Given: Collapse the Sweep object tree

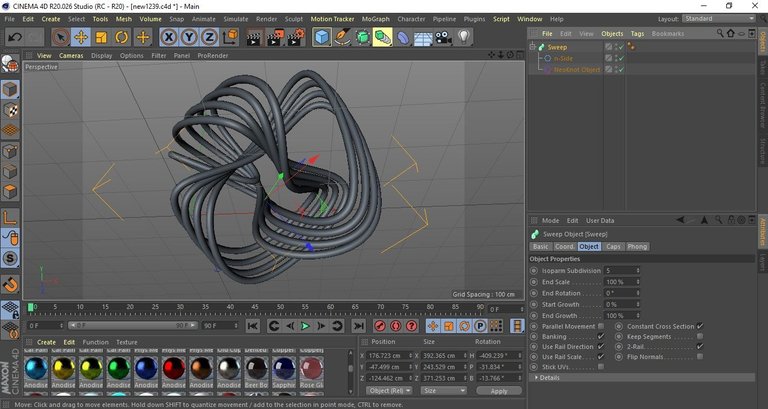Looking at the screenshot, I should coord(532,47).
